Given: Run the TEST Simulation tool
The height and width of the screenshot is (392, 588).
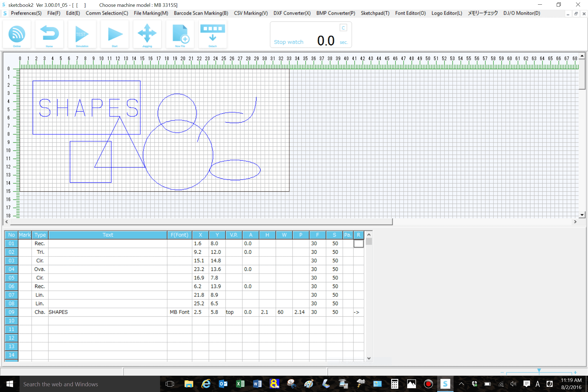Looking at the screenshot, I should [x=82, y=35].
